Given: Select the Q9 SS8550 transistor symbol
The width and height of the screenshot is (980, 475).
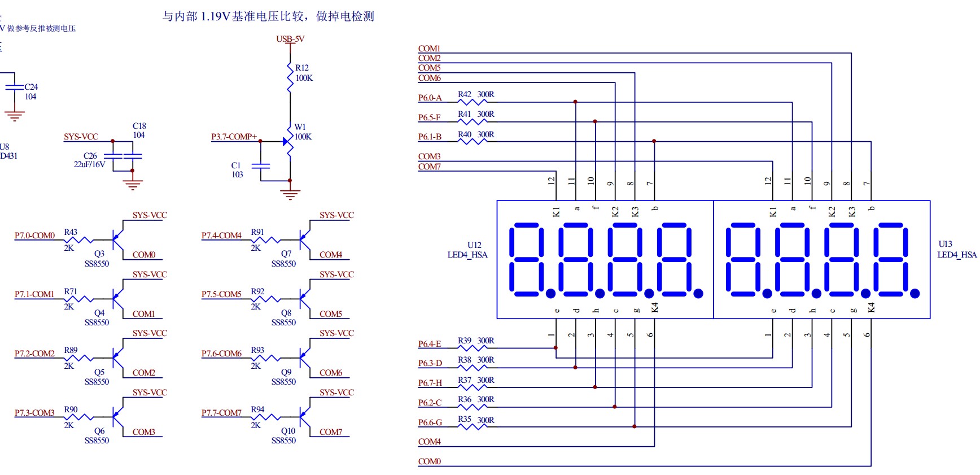Looking at the screenshot, I should (304, 358).
